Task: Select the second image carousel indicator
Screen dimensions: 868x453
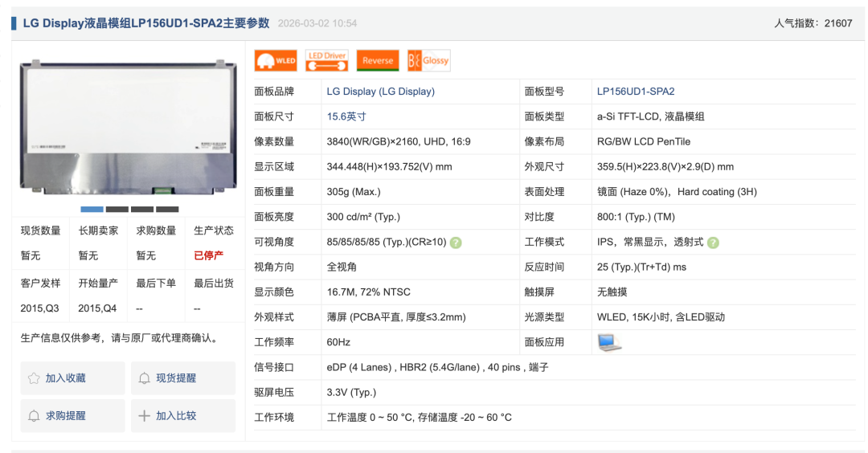Action: [x=117, y=209]
